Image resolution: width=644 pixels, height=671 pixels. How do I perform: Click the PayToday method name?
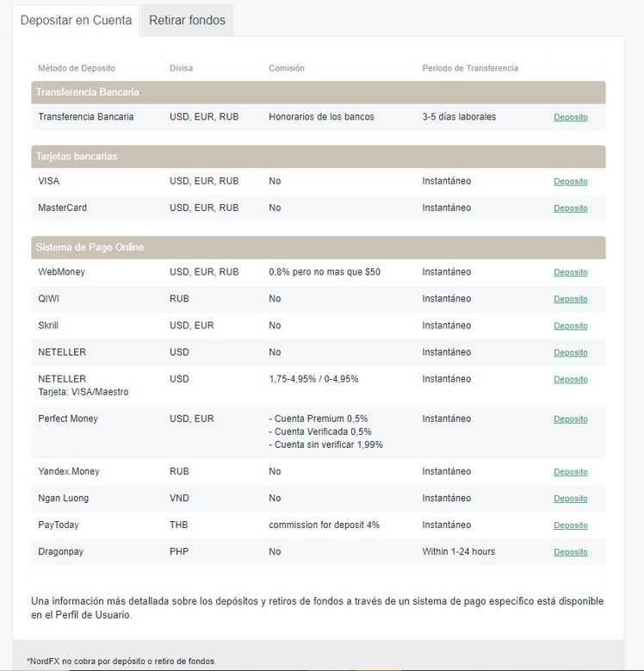59,525
